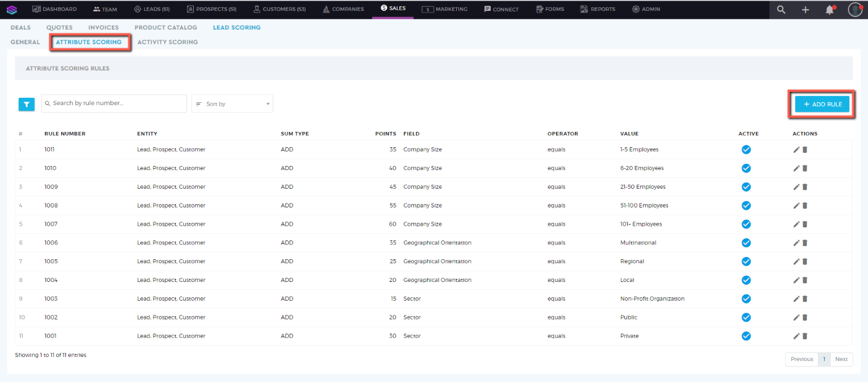This screenshot has height=382, width=868.
Task: Select page 1 in pagination
Action: 824,359
